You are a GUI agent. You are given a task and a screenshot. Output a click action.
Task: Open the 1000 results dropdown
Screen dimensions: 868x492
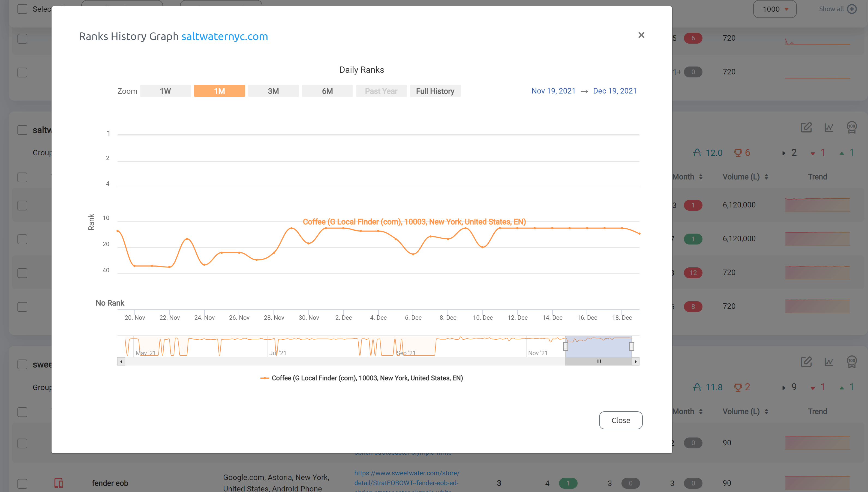tap(775, 9)
